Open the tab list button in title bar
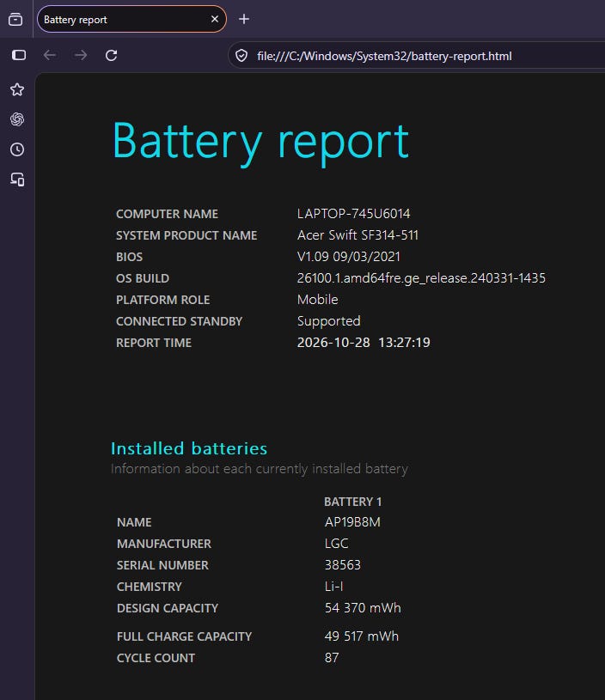Viewport: 605px width, 700px height. click(15, 20)
